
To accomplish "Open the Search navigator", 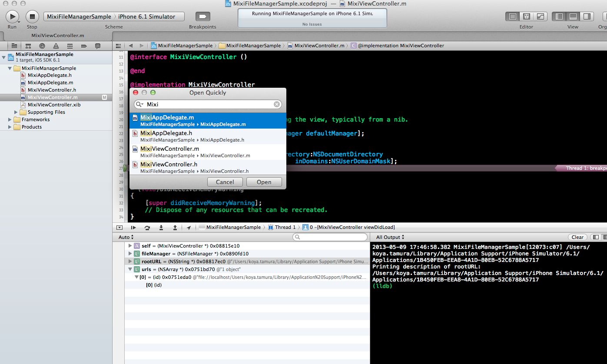I will coord(42,46).
